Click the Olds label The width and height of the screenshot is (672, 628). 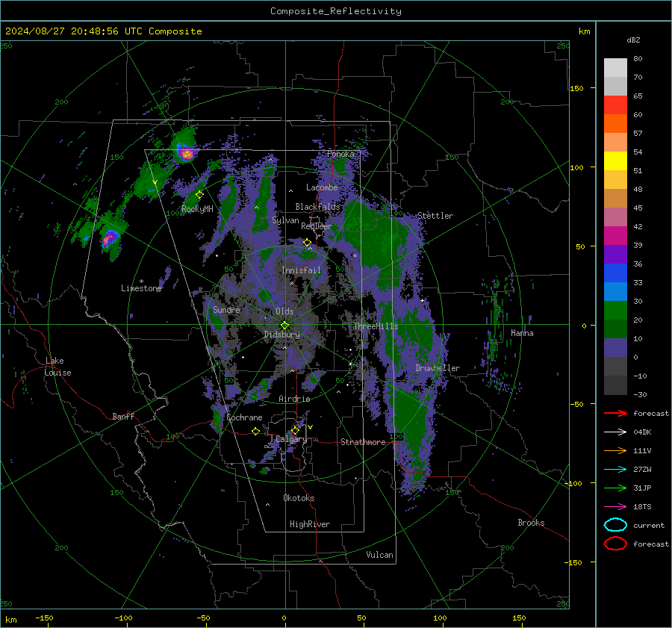(284, 311)
